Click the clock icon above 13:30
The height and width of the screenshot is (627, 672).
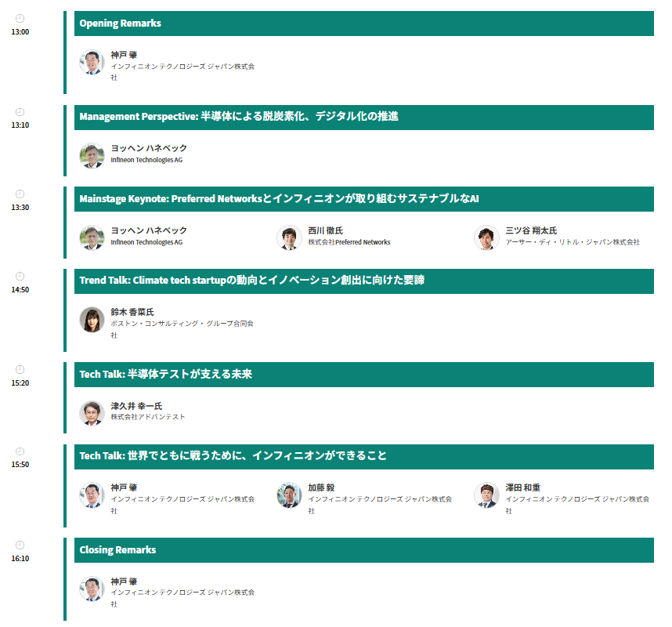point(20,194)
